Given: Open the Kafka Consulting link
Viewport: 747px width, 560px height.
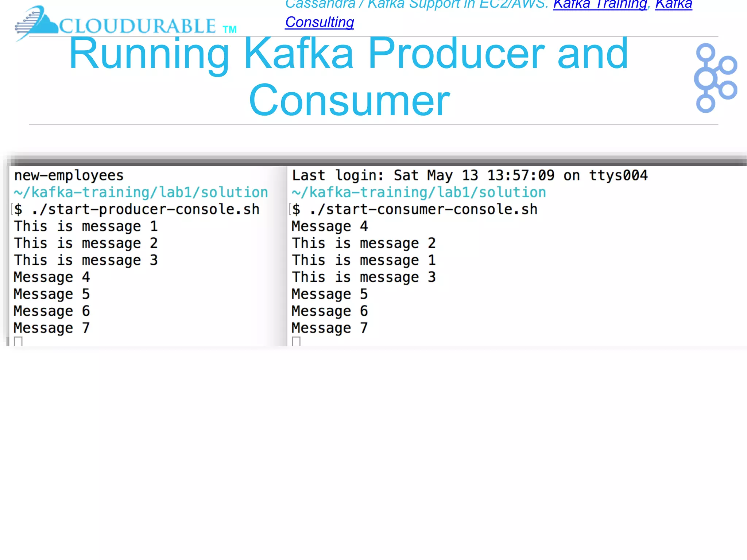Looking at the screenshot, I should point(319,22).
